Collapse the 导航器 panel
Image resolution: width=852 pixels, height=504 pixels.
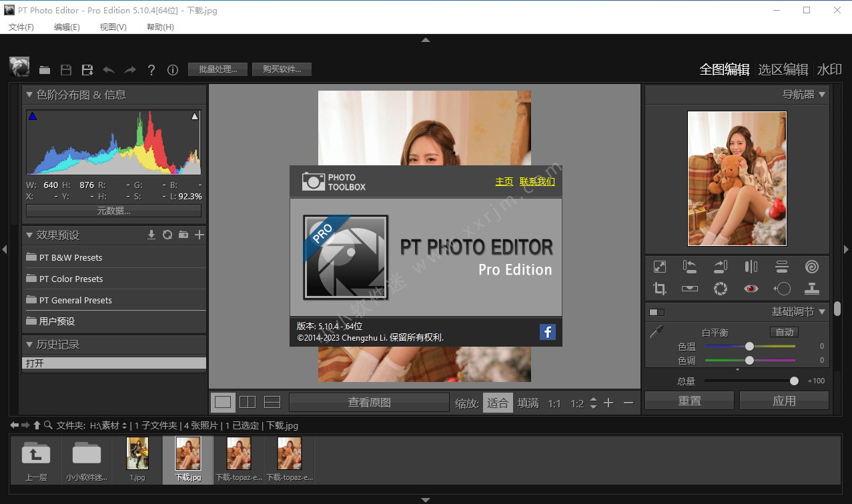pyautogui.click(x=822, y=95)
